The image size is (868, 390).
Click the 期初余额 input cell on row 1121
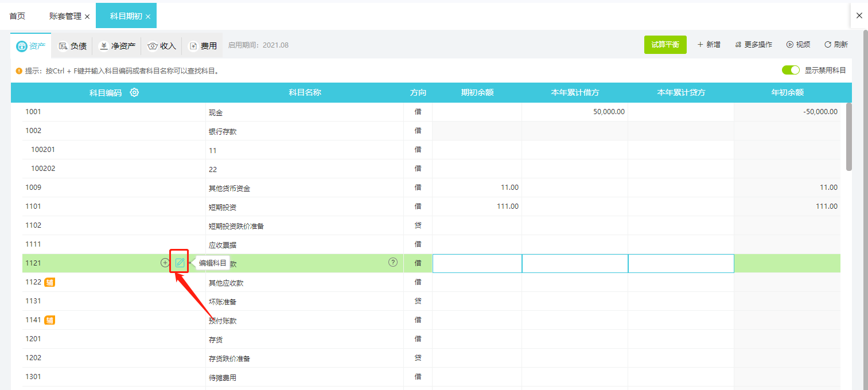477,263
